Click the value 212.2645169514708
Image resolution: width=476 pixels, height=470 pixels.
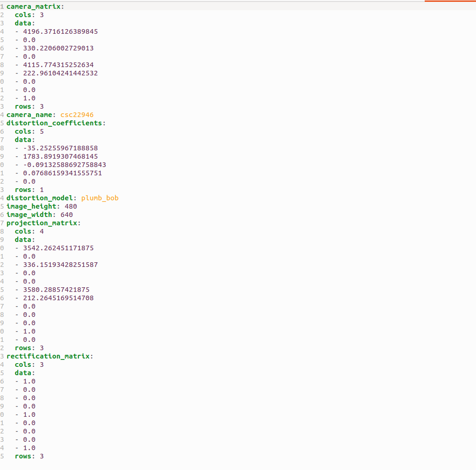point(58,298)
